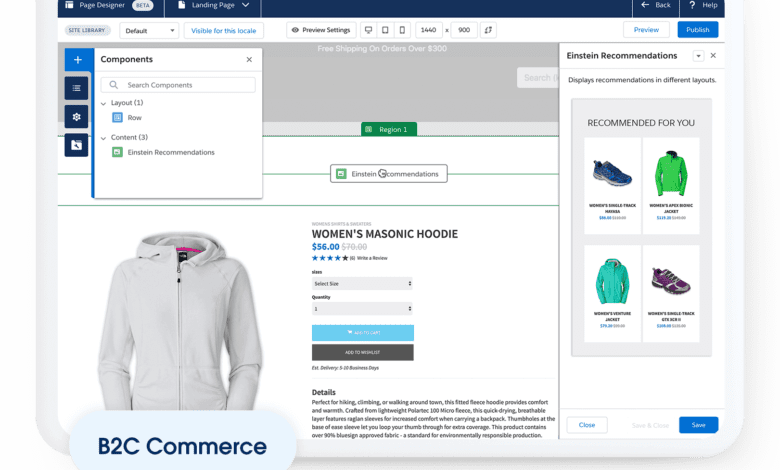Open the media library sidebar icon
The width and height of the screenshot is (780, 470).
pyautogui.click(x=76, y=145)
